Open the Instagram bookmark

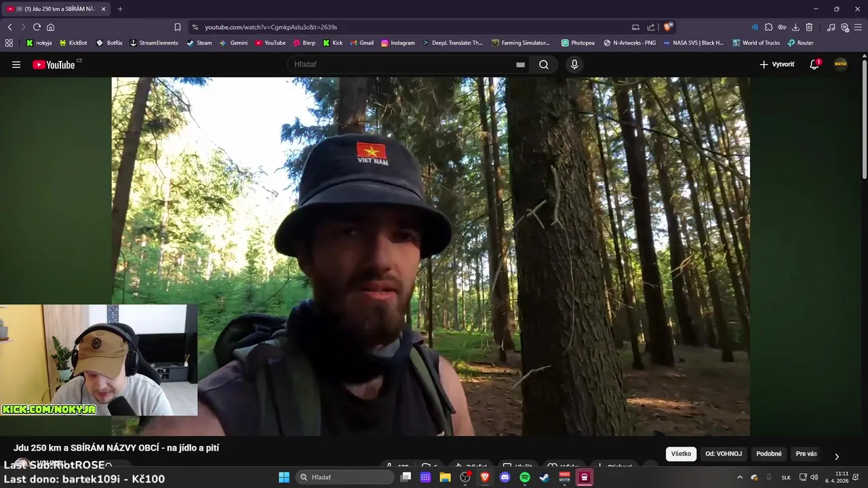pyautogui.click(x=398, y=43)
